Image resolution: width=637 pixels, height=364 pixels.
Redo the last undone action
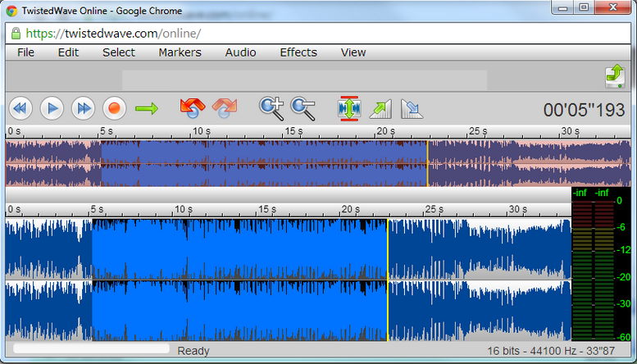point(225,108)
